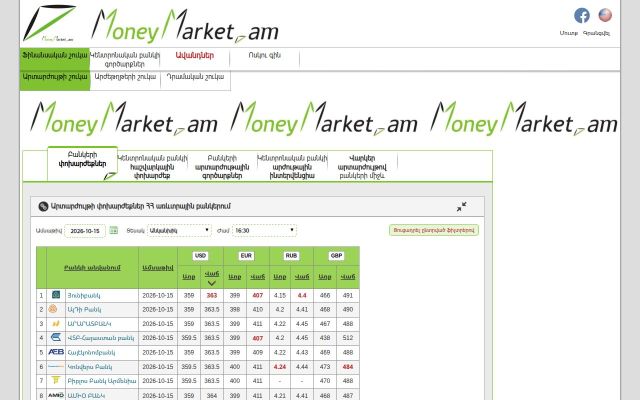Screen dimensions: 640x400
Task: Open the ՎՏԲ-Հայաստան բանկ link
Action: (101, 338)
